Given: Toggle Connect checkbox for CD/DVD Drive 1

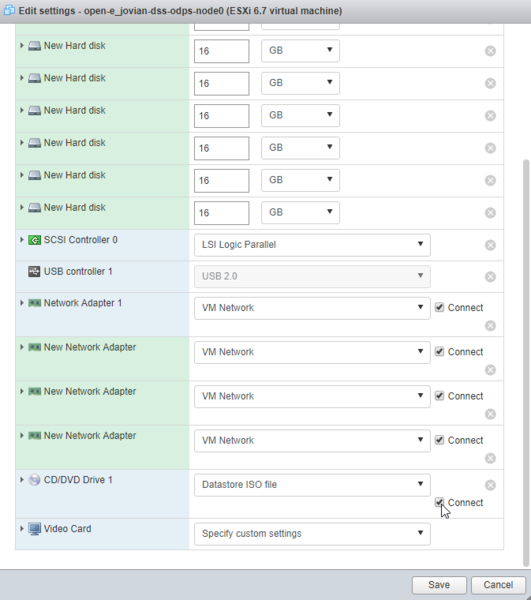Looking at the screenshot, I should [439, 502].
